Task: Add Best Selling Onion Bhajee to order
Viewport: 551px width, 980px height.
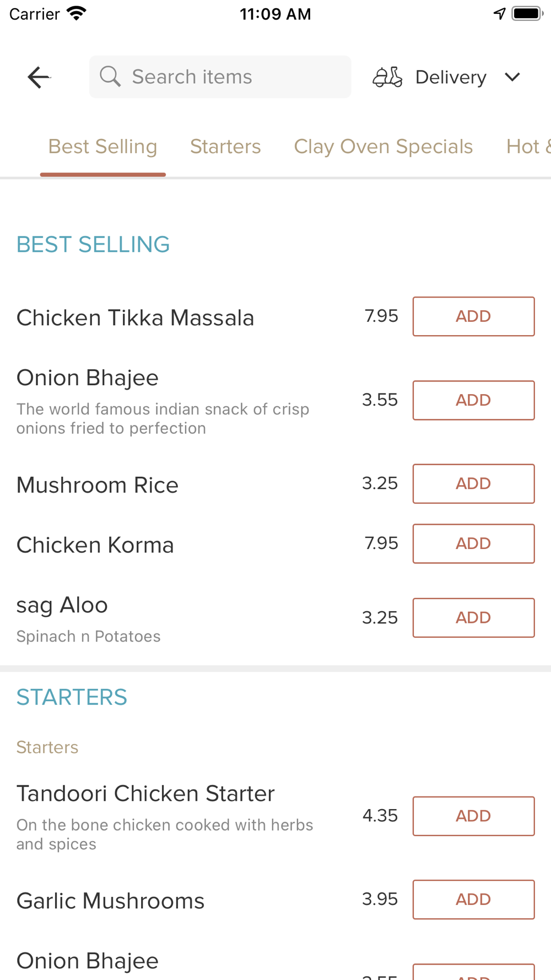Action: [473, 400]
